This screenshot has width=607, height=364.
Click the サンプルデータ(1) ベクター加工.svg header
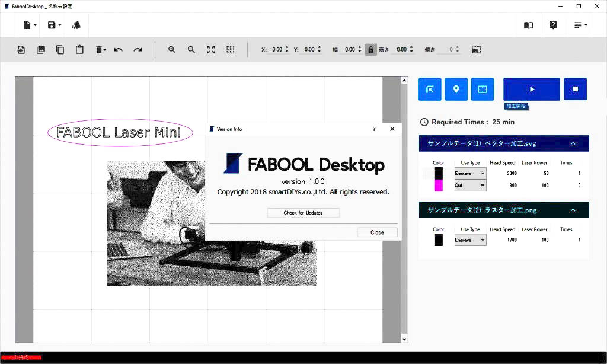coord(504,143)
